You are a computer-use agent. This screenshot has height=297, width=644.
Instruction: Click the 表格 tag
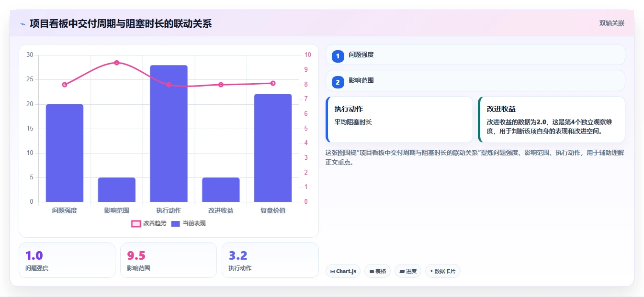coord(378,271)
